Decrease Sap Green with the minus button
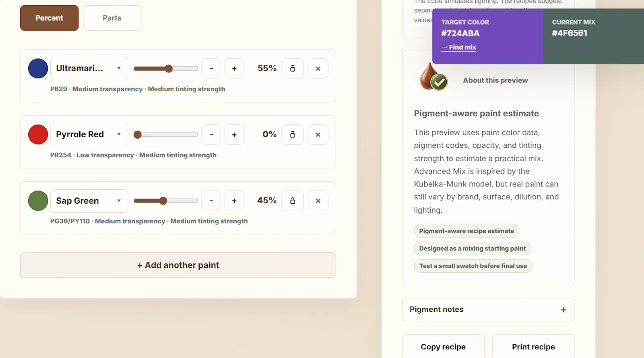644x358 pixels. click(211, 201)
